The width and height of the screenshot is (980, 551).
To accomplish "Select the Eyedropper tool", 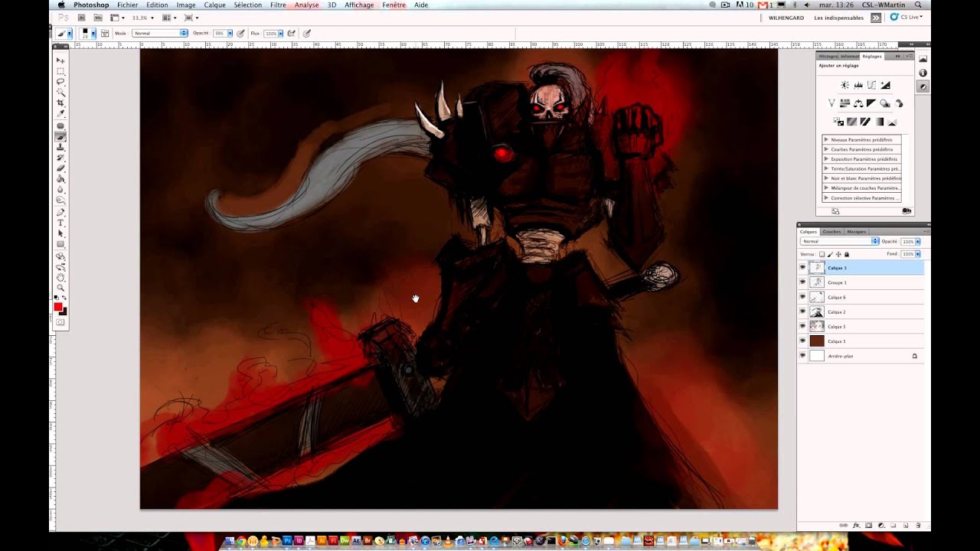I will [x=60, y=113].
